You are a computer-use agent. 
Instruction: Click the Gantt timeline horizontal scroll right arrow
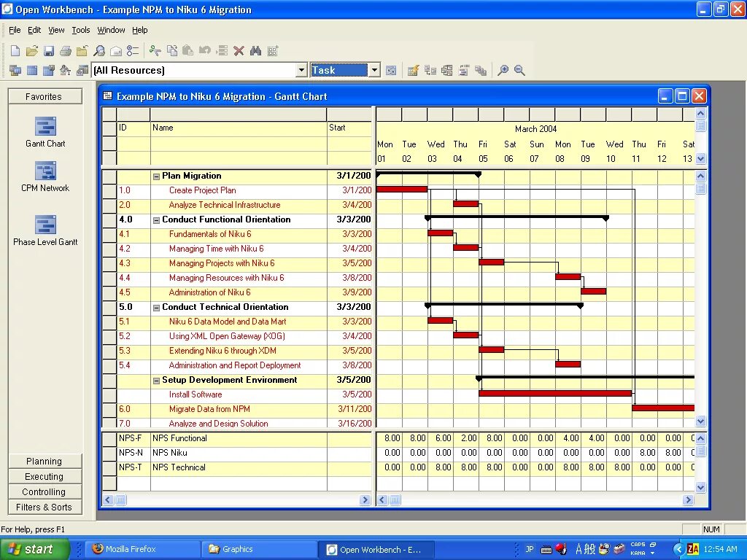point(688,499)
